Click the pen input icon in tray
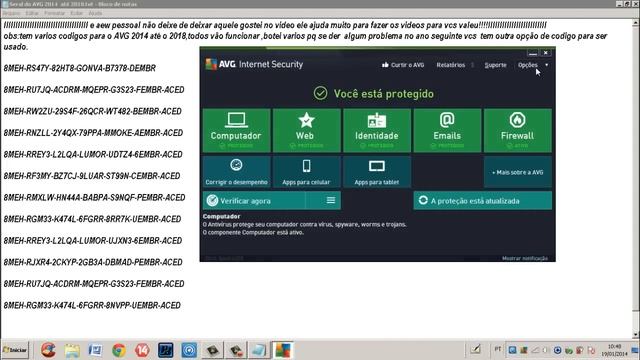The height and width of the screenshot is (360, 640). tap(476, 349)
